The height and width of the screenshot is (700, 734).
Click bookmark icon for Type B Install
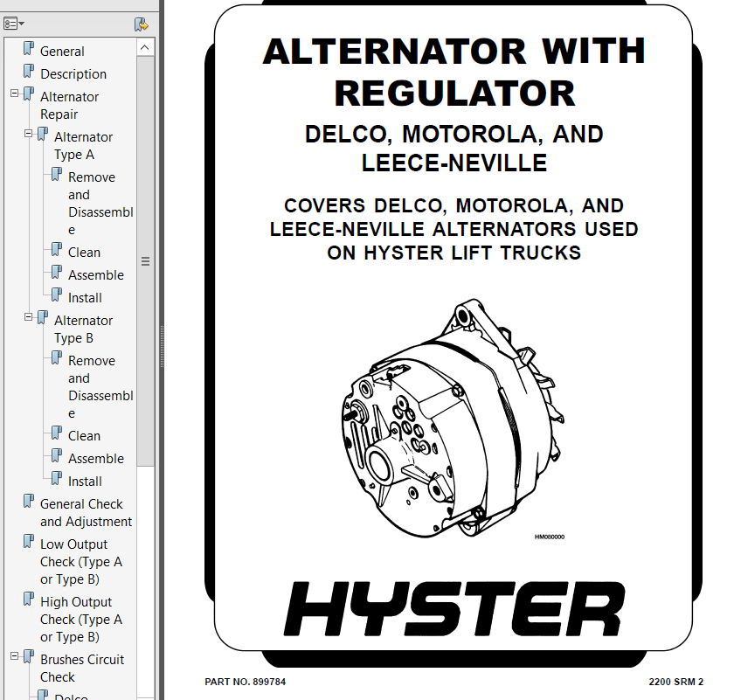[57, 479]
